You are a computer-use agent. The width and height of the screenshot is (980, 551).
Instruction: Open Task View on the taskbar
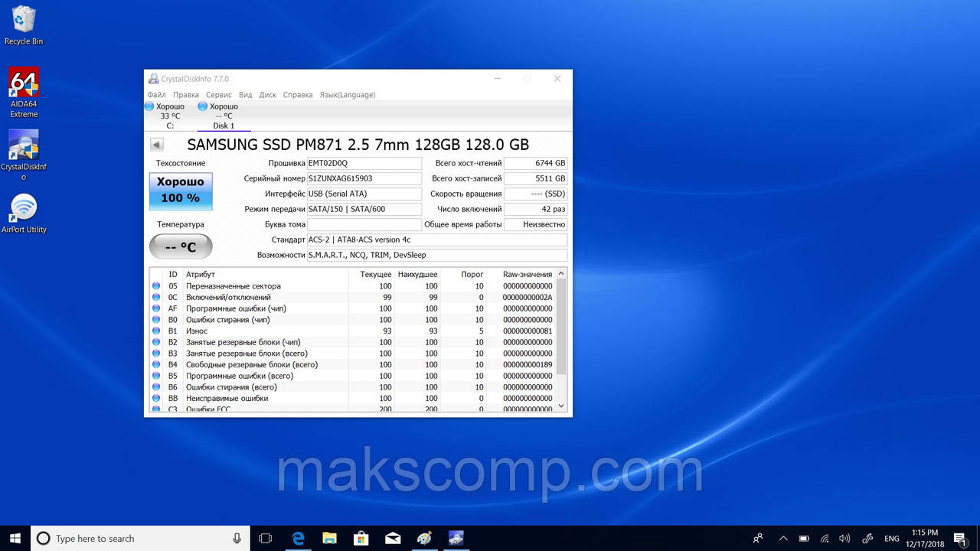point(266,538)
